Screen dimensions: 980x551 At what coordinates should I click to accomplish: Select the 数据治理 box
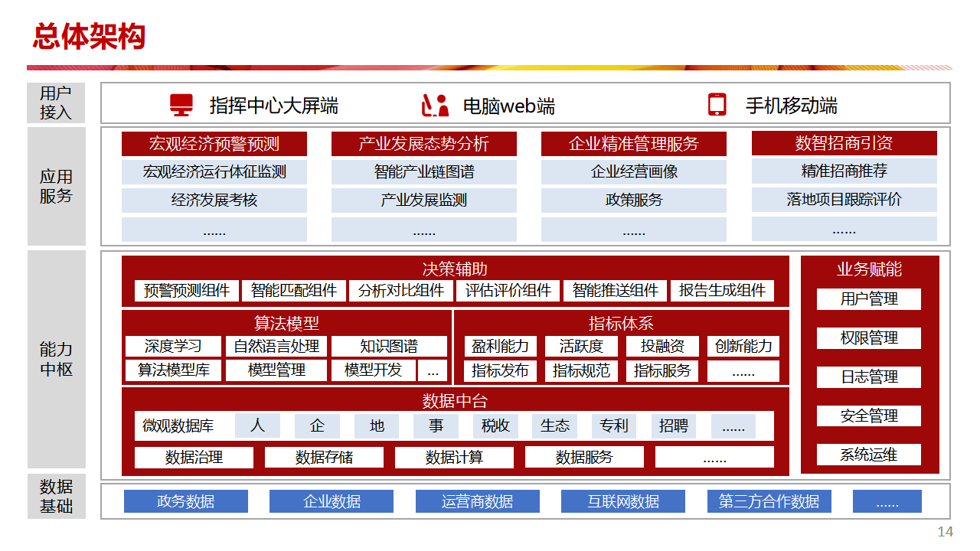[x=194, y=458]
